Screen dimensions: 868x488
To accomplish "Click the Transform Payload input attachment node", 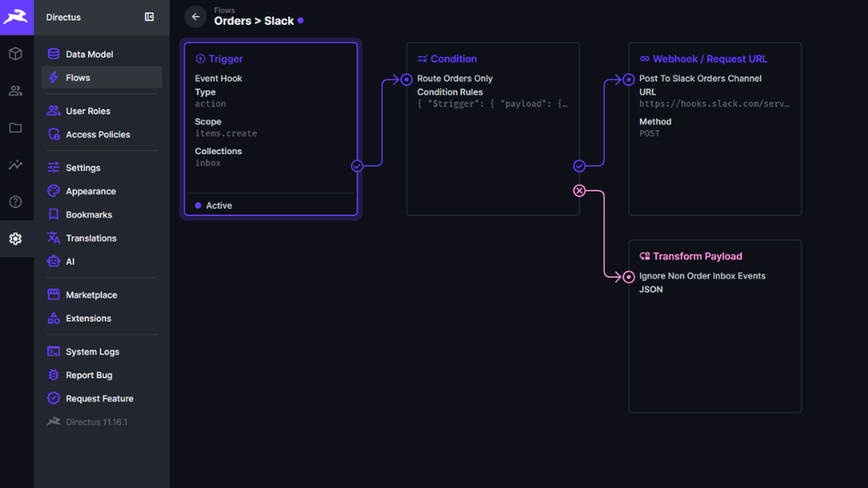I will pyautogui.click(x=628, y=277).
